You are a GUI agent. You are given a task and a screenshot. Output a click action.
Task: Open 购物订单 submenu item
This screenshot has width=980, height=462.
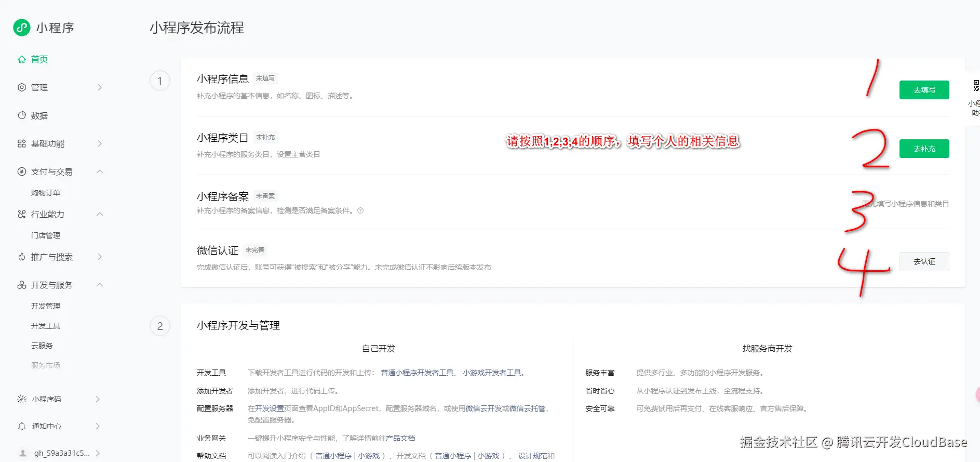click(x=46, y=193)
